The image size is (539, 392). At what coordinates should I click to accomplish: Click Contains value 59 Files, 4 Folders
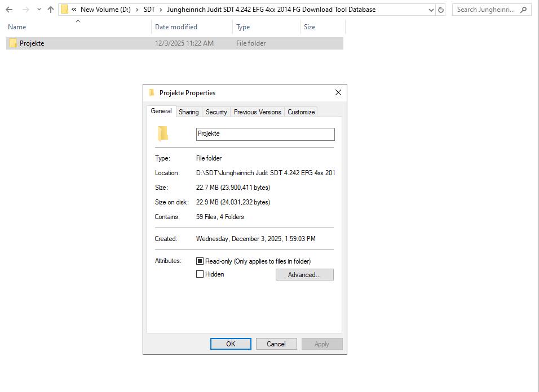(220, 217)
